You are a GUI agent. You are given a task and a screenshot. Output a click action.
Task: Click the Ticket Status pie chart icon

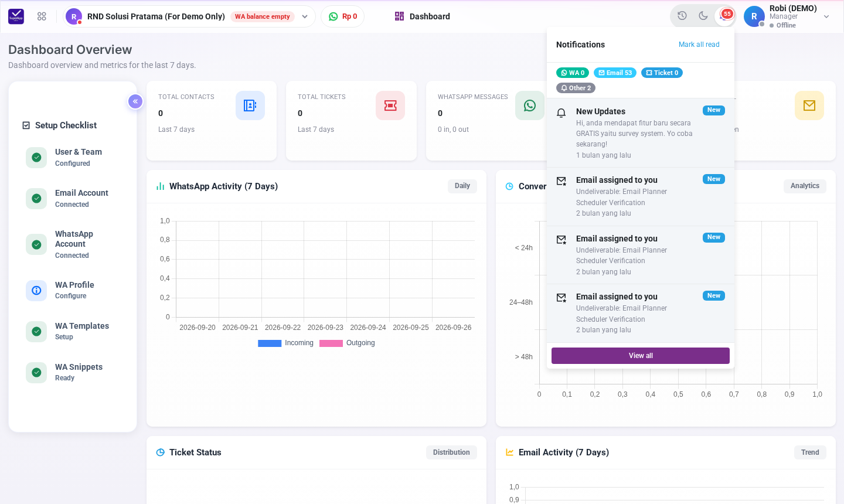click(x=161, y=452)
